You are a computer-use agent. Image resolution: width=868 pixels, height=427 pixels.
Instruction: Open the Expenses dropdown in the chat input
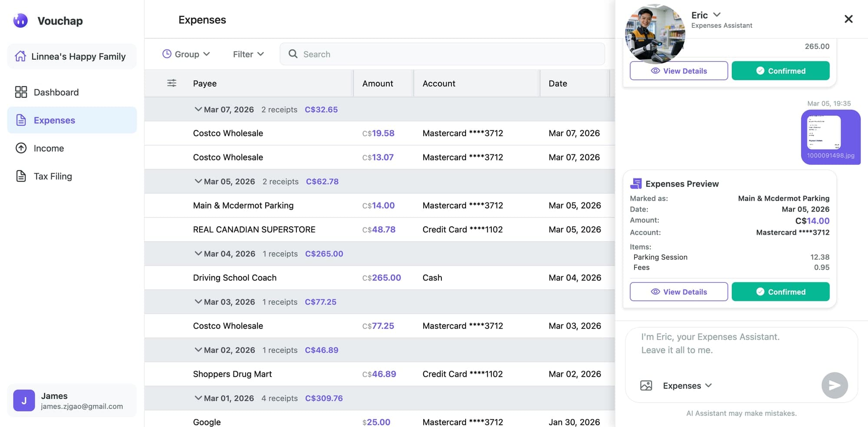(x=687, y=385)
